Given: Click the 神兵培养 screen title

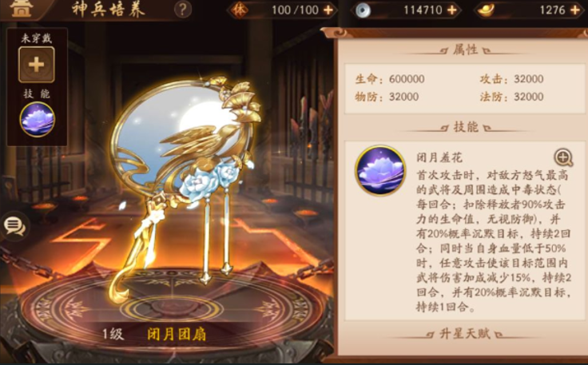Looking at the screenshot, I should (109, 10).
